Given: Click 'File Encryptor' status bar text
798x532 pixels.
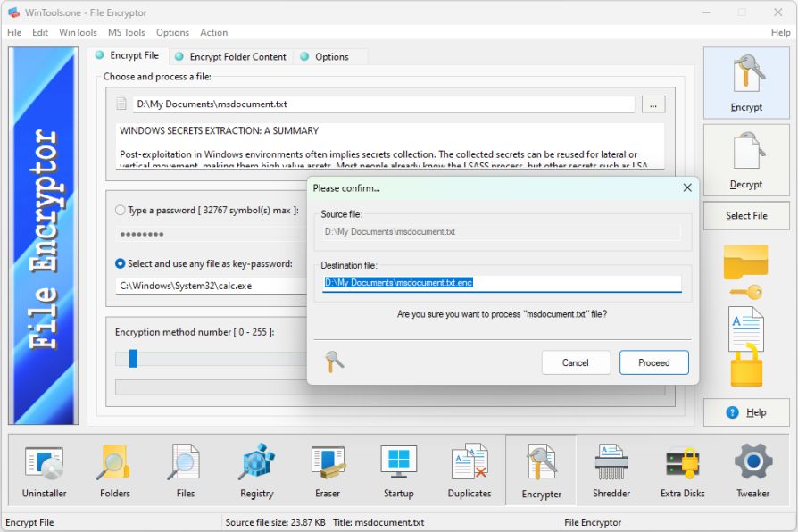Looking at the screenshot, I should [593, 522].
